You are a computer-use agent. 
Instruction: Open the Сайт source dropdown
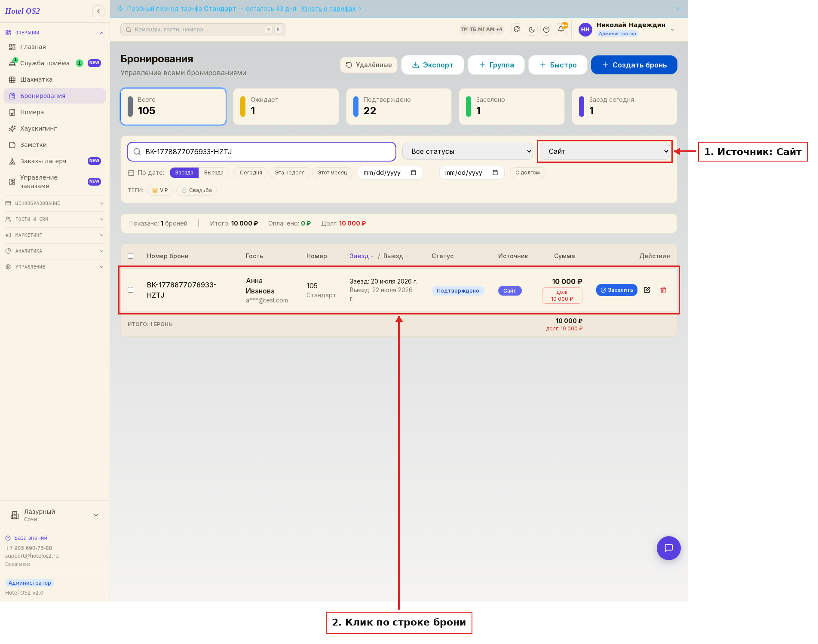[x=605, y=151]
